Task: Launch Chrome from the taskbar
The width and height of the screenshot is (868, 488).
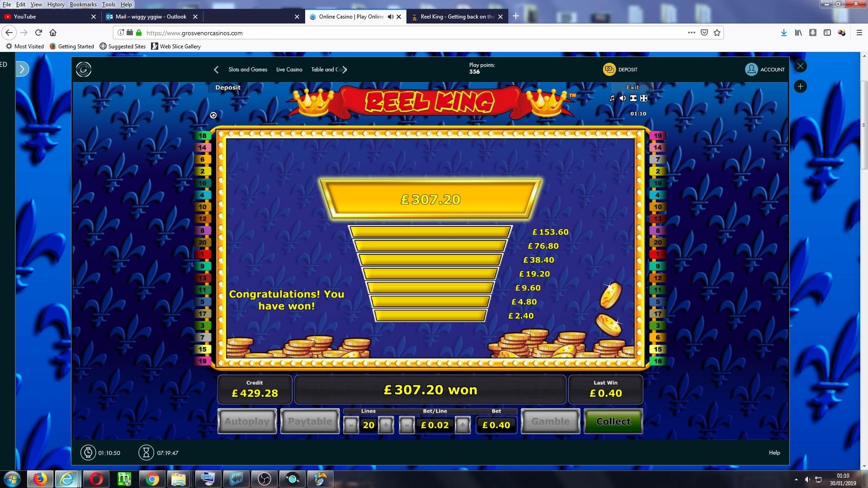Action: pyautogui.click(x=152, y=479)
